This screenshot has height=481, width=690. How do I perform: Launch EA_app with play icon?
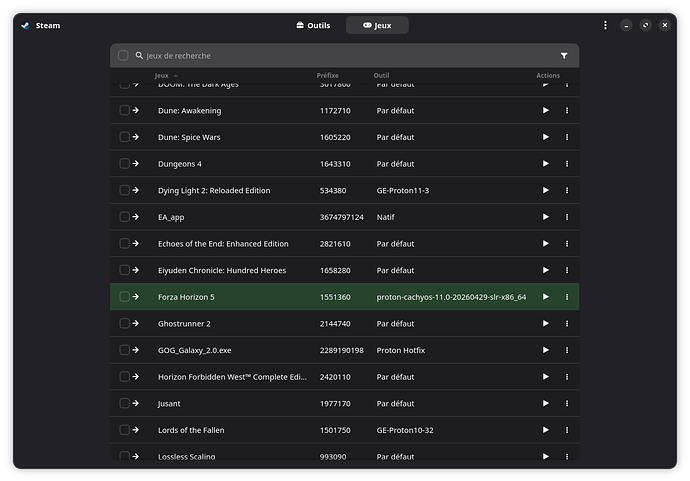[545, 217]
